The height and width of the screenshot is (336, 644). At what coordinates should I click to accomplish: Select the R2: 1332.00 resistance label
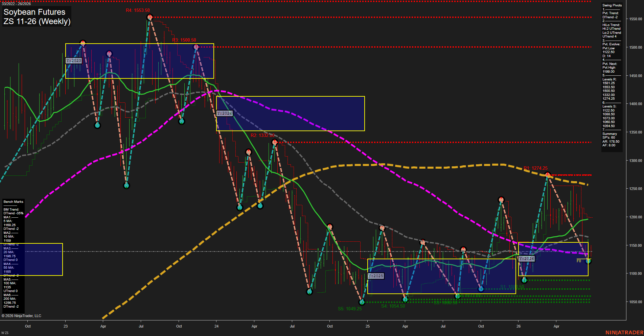pyautogui.click(x=262, y=135)
